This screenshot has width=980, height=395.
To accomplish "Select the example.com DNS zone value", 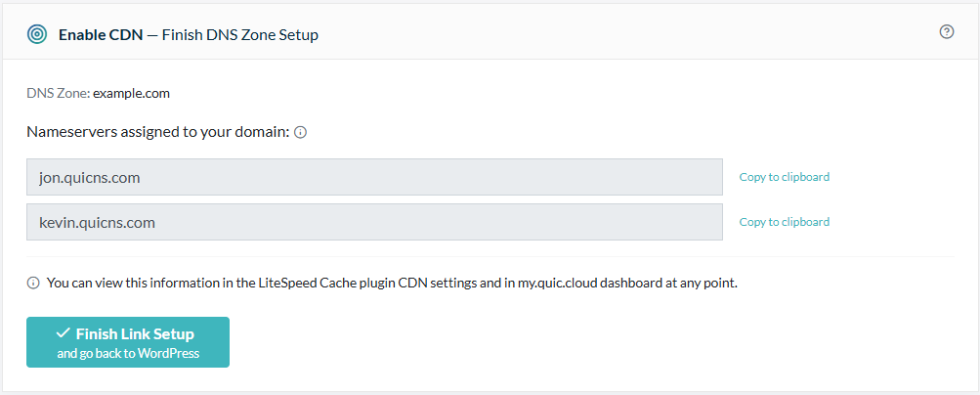I will tap(131, 94).
